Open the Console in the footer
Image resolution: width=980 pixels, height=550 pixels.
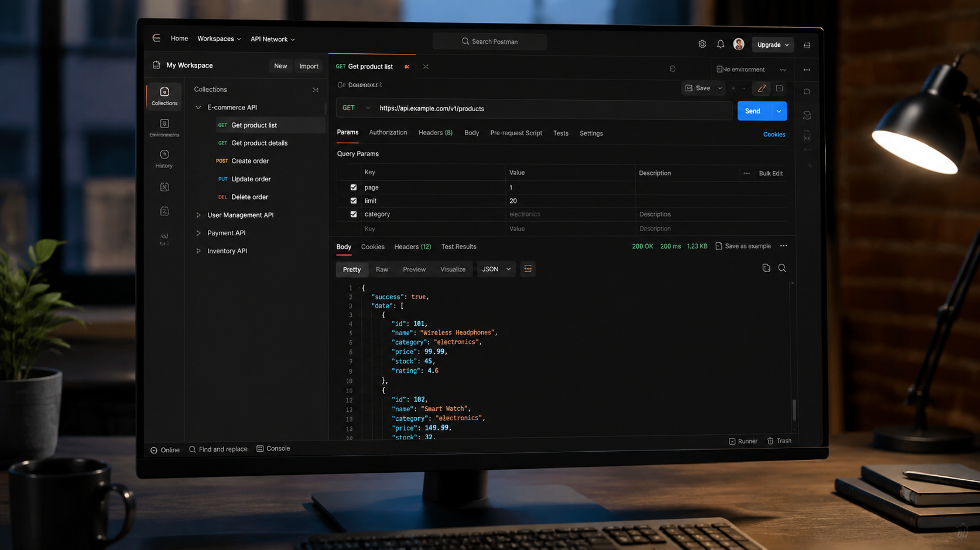[273, 449]
